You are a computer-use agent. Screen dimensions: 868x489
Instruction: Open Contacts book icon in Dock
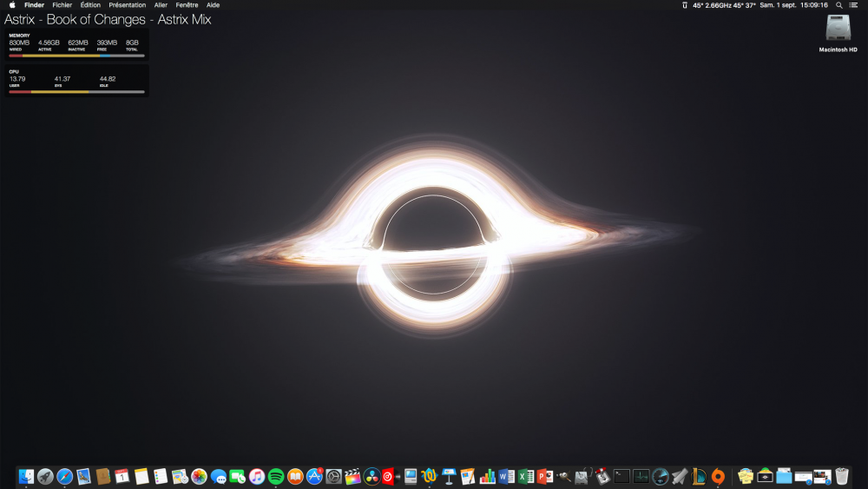click(x=103, y=476)
